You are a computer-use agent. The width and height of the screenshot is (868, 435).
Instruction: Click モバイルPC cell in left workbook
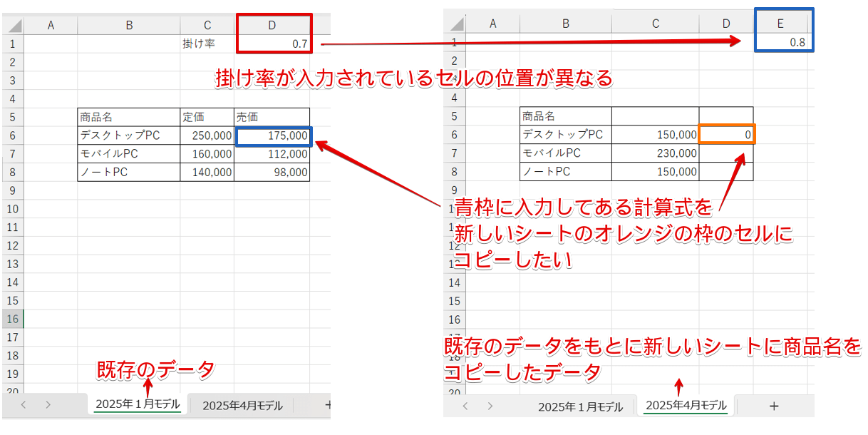tap(129, 154)
